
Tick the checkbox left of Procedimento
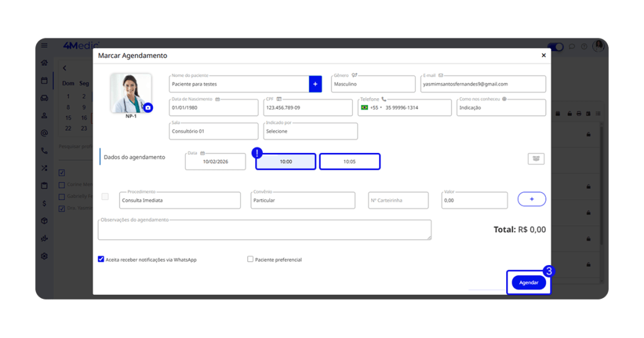click(105, 197)
